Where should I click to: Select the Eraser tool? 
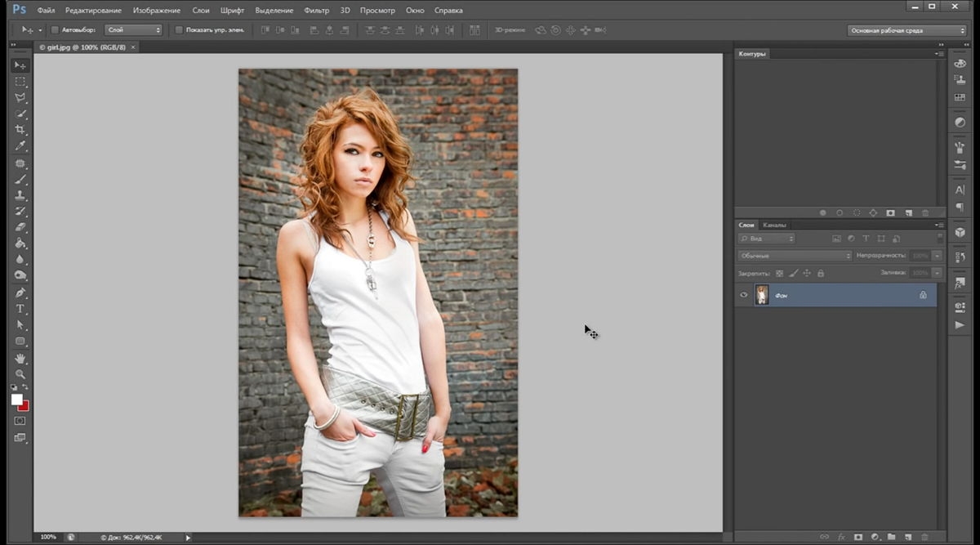pos(20,228)
